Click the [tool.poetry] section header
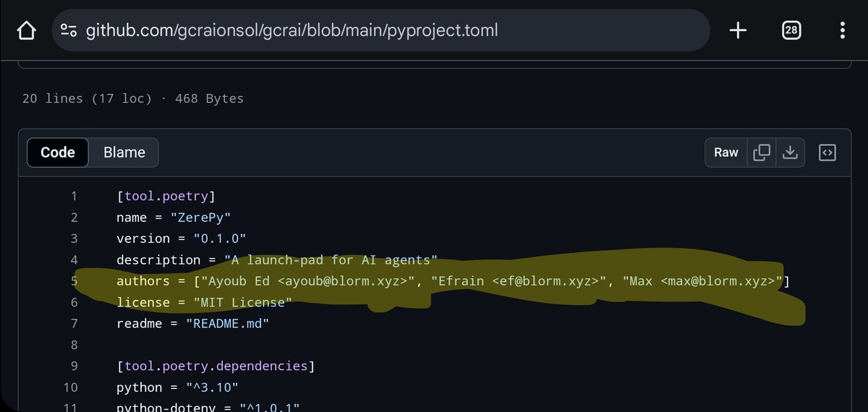Image resolution: width=868 pixels, height=412 pixels. click(166, 196)
